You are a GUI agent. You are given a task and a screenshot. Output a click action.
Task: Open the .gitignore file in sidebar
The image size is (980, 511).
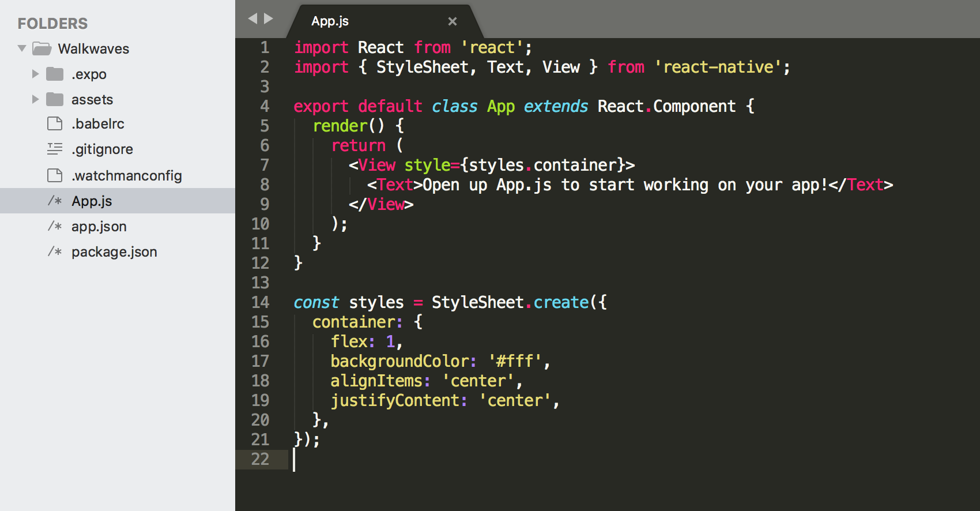[102, 149]
